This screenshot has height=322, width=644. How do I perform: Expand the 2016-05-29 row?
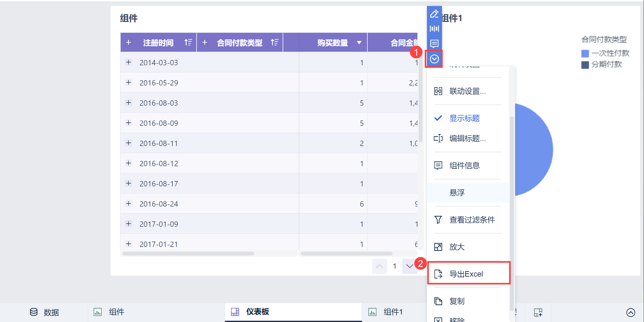129,82
